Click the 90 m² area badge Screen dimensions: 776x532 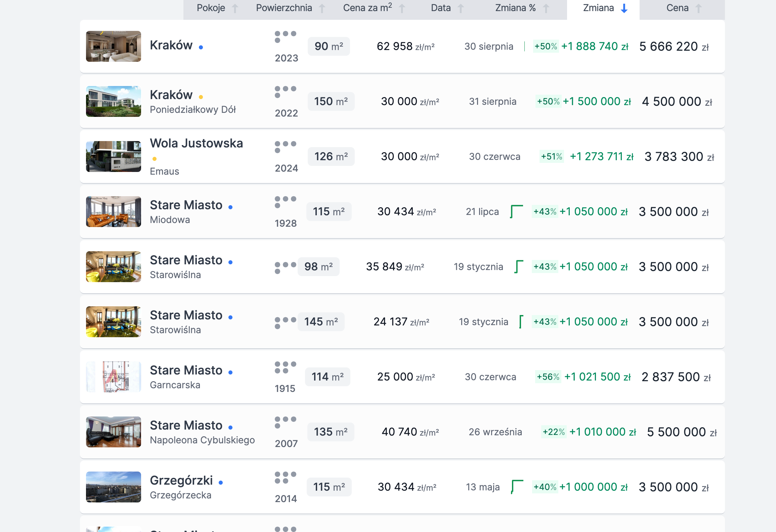point(329,46)
